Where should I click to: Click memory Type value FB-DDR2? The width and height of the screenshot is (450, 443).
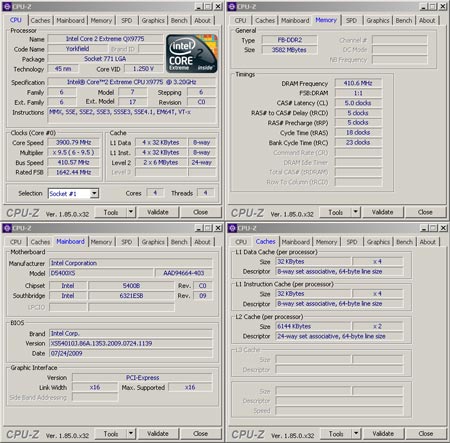[290, 40]
